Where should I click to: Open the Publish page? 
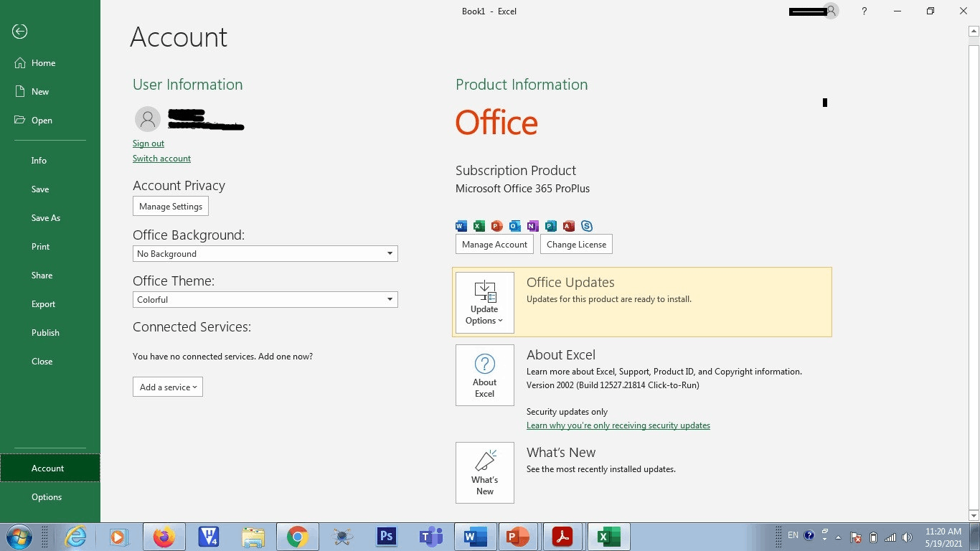[x=50, y=333]
